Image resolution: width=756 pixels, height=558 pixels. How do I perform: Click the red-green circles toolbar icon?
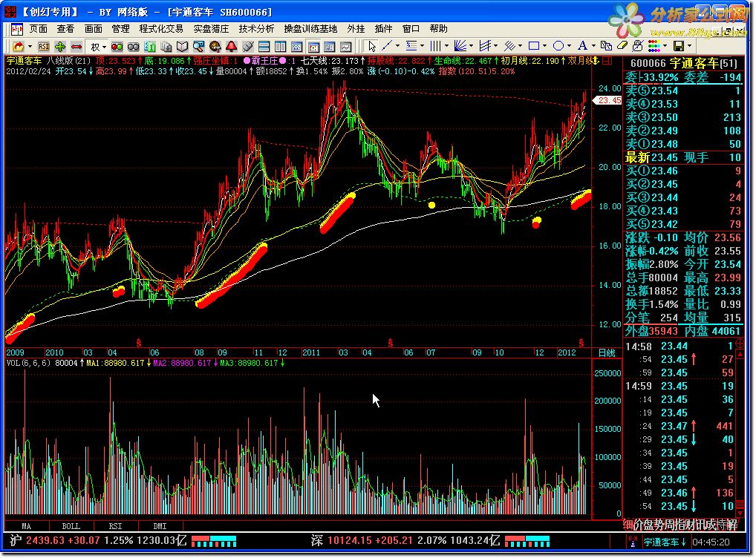pos(117,47)
